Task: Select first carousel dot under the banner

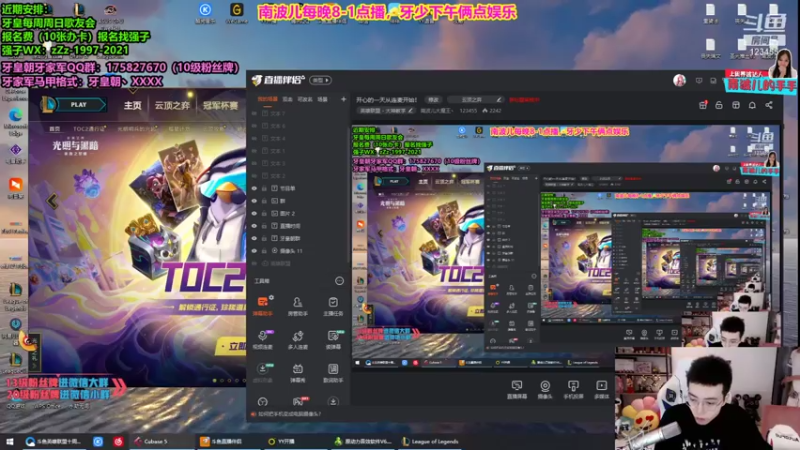Action: (214, 381)
